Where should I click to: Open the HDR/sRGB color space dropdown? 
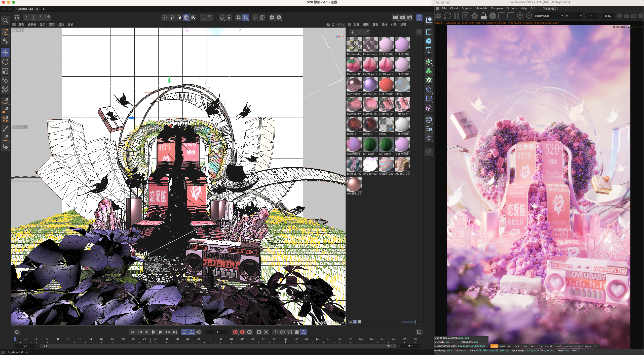[549, 16]
